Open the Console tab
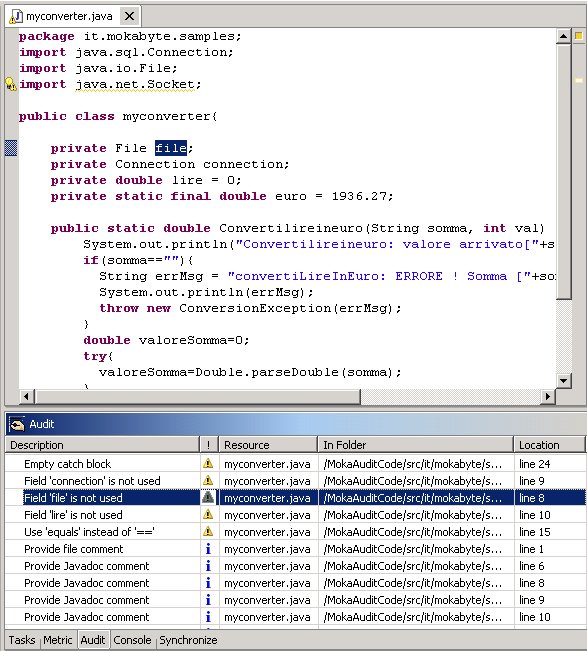Viewport: 587px width, 651px height. coord(132,640)
